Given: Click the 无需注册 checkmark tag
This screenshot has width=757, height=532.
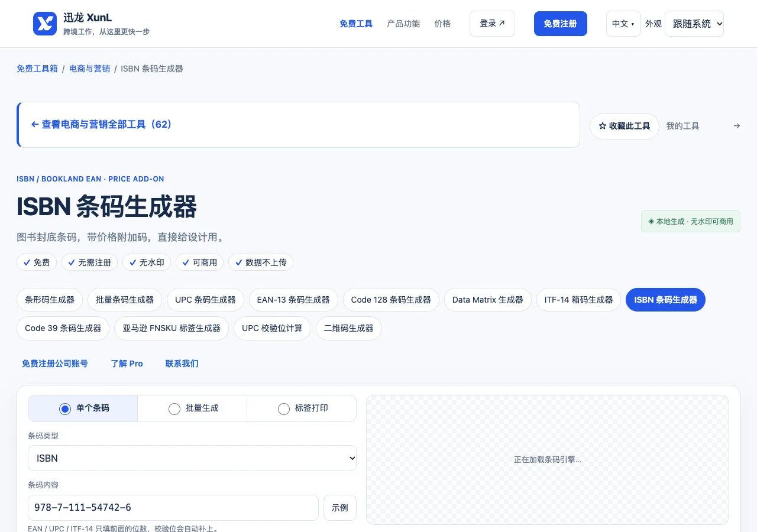Looking at the screenshot, I should click(x=89, y=262).
